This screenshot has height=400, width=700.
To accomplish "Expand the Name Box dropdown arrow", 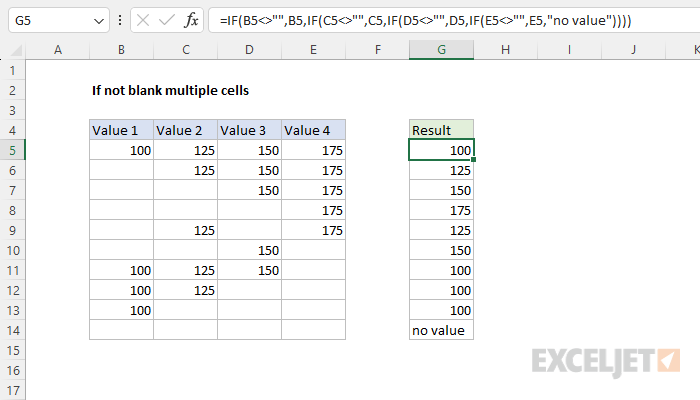I will point(97,20).
